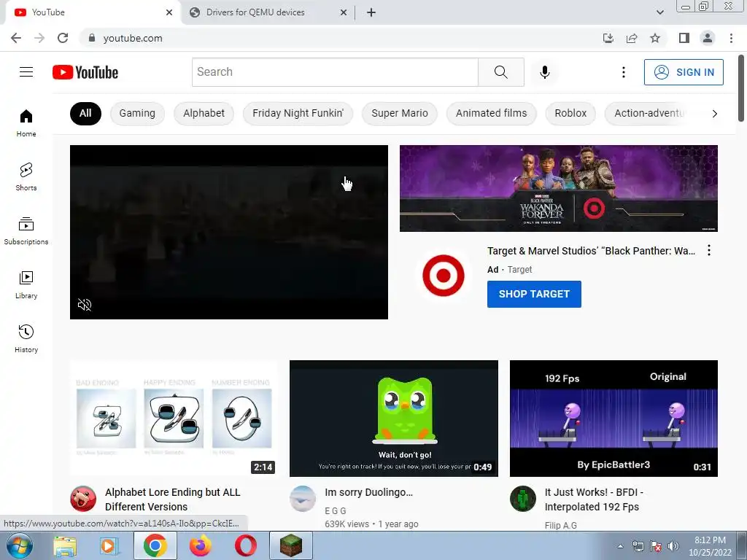Open Alphabet Lore Ending video title
This screenshot has height=560, width=747.
[172, 499]
